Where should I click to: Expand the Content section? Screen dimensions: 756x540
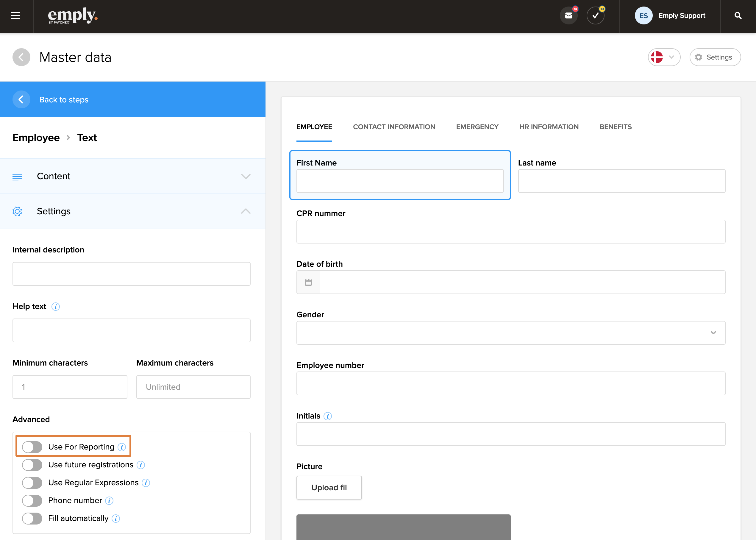(x=133, y=176)
